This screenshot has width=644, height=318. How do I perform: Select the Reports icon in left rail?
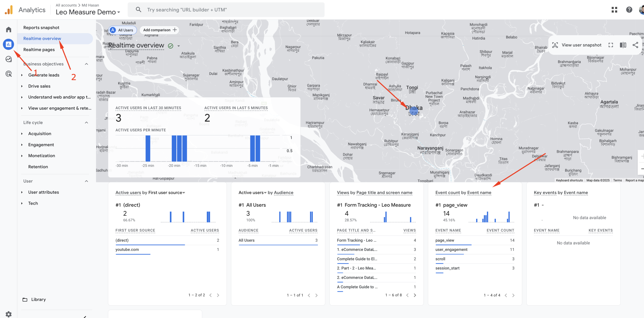[x=9, y=44]
